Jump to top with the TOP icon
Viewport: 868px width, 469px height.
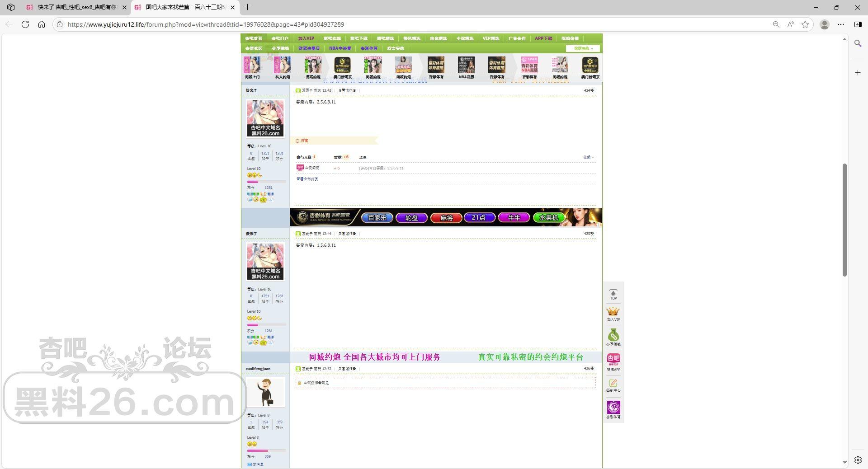(613, 294)
